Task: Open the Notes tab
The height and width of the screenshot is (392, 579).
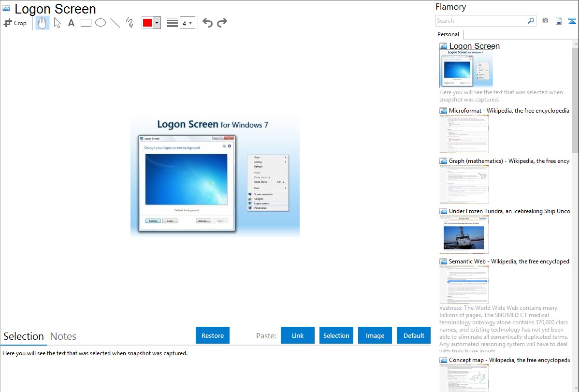Action: [63, 336]
